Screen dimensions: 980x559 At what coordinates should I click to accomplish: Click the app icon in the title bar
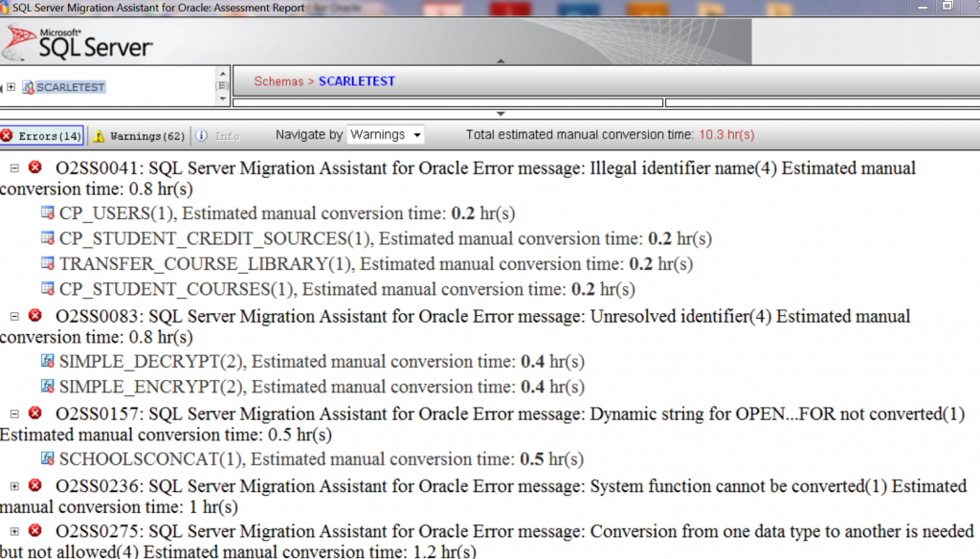click(x=5, y=8)
